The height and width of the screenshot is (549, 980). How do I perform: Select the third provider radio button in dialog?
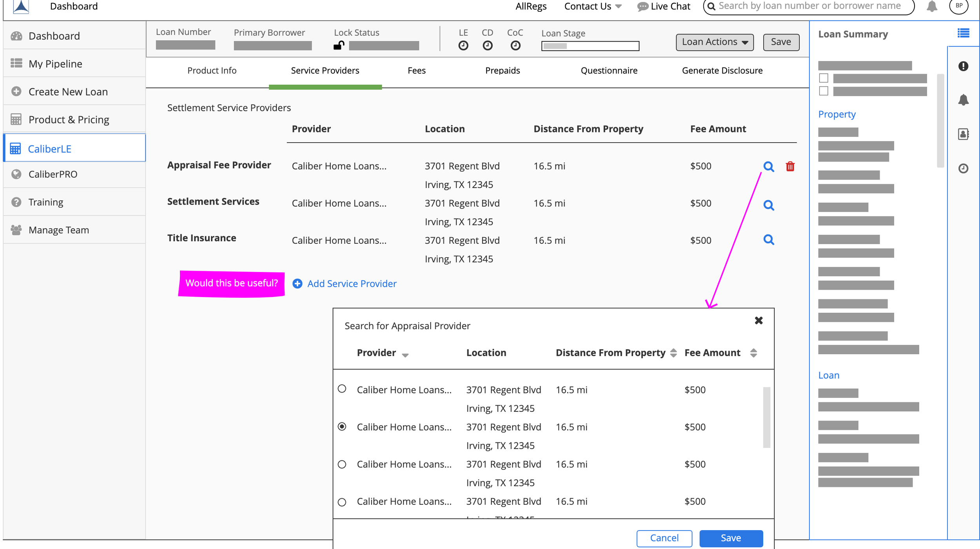342,464
